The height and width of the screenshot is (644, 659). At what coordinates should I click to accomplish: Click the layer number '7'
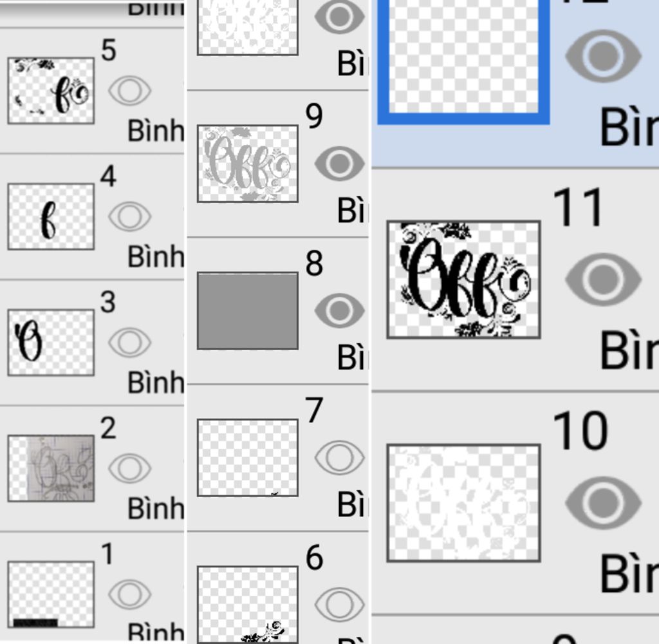click(314, 410)
